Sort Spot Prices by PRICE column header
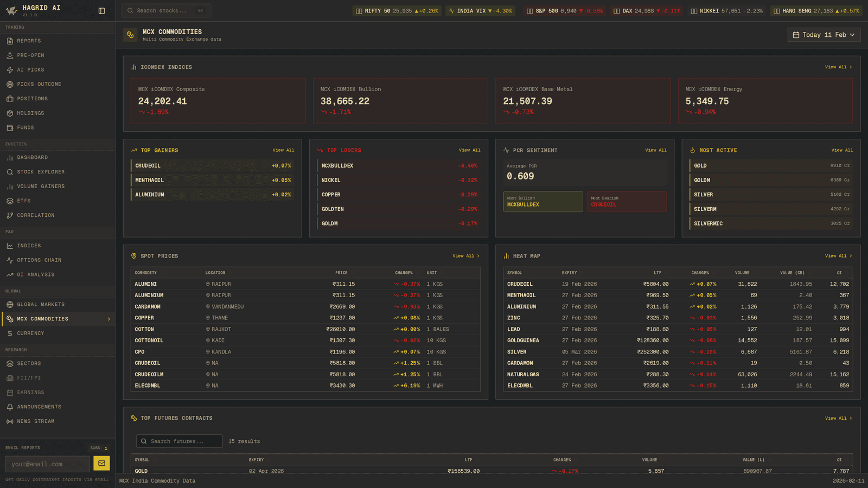Viewport: 868px width, 488px height. 341,273
